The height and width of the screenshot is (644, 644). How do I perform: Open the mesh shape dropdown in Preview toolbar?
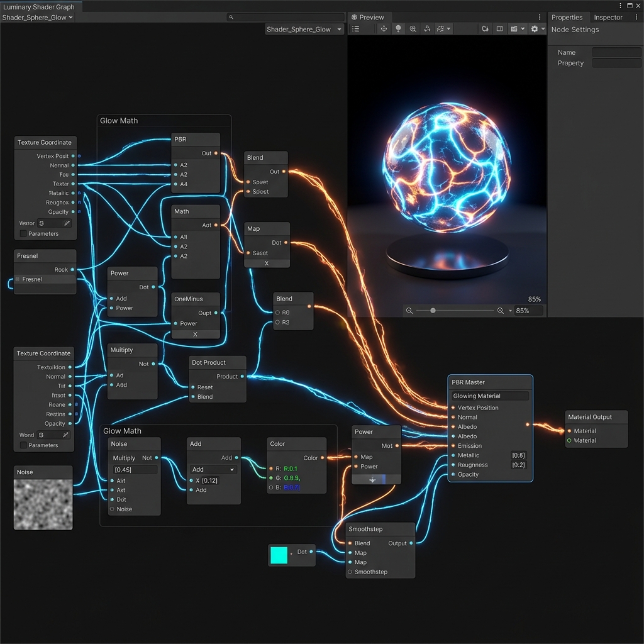[x=443, y=29]
